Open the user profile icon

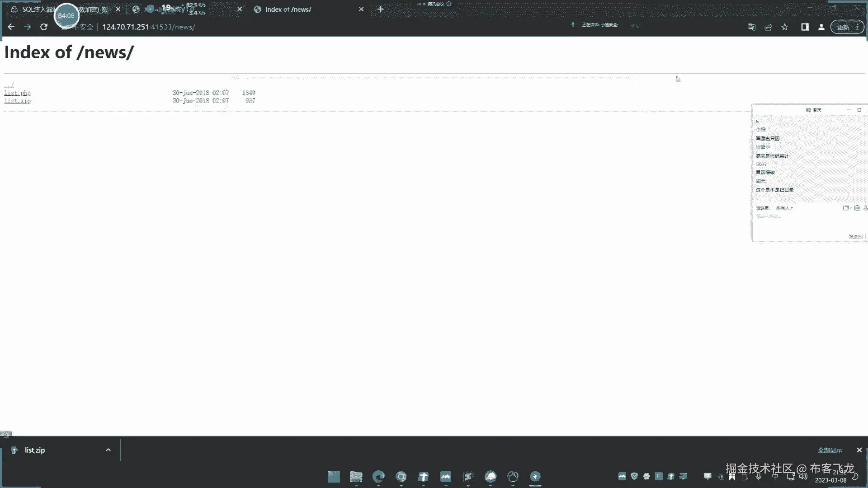click(x=821, y=27)
